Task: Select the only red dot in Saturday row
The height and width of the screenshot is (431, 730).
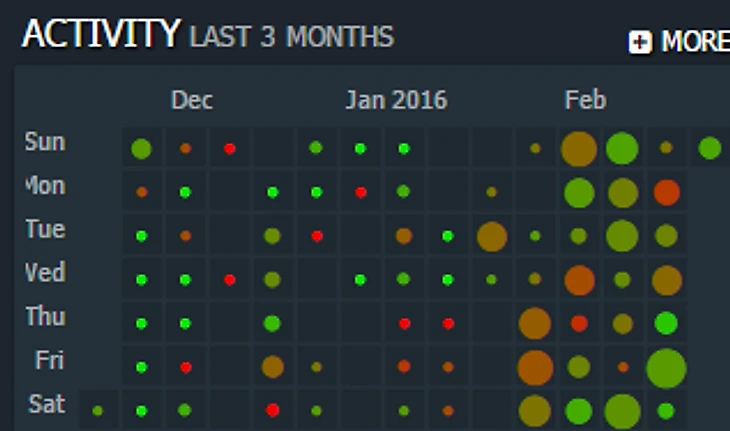Action: pos(272,410)
